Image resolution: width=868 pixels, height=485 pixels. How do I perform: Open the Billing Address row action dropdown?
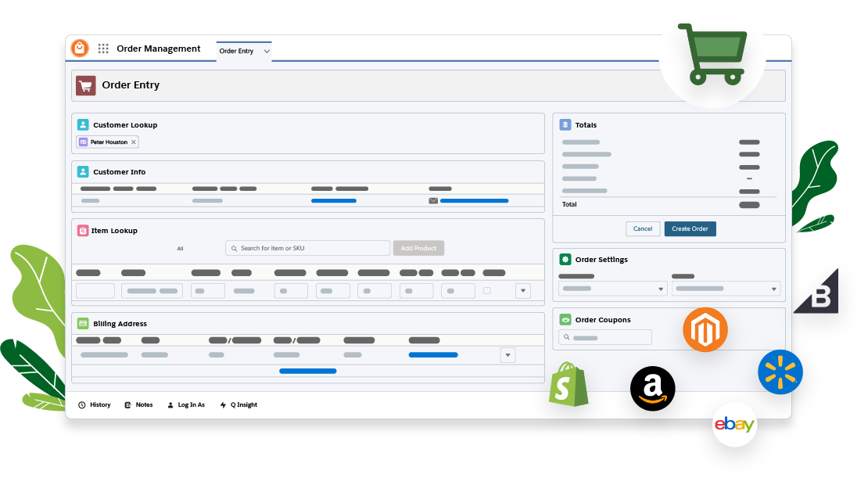point(508,355)
